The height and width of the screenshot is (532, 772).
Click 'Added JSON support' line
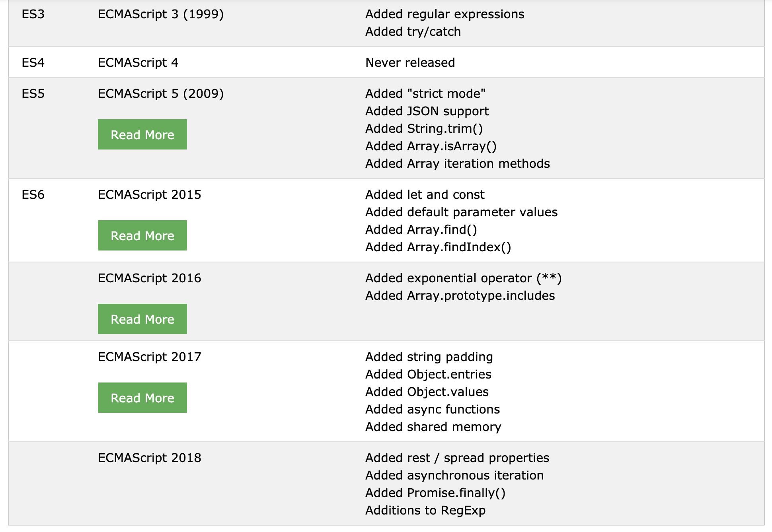pos(427,111)
